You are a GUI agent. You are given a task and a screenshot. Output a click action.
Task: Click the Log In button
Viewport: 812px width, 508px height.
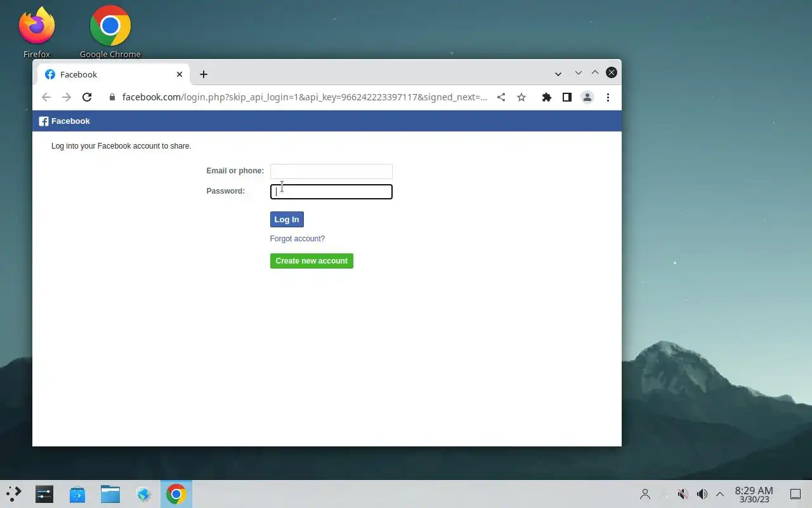(287, 219)
